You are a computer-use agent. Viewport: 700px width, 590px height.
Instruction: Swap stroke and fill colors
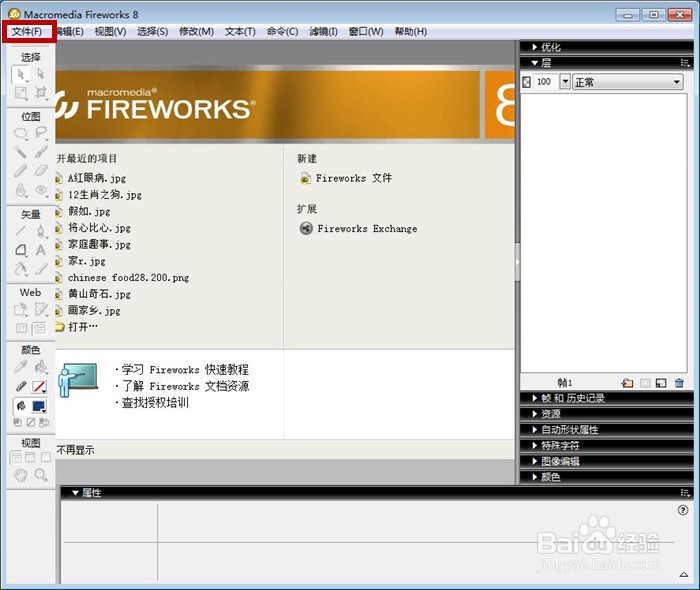click(44, 422)
